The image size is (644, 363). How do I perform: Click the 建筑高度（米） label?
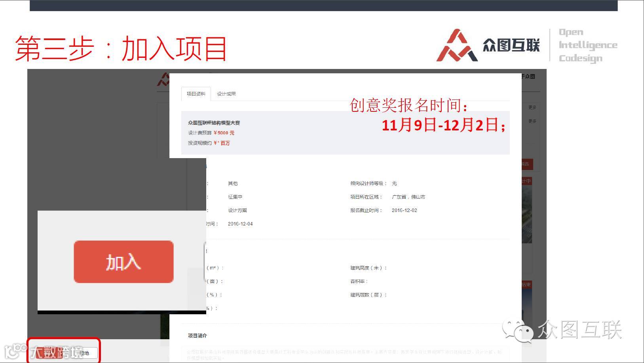369,268
